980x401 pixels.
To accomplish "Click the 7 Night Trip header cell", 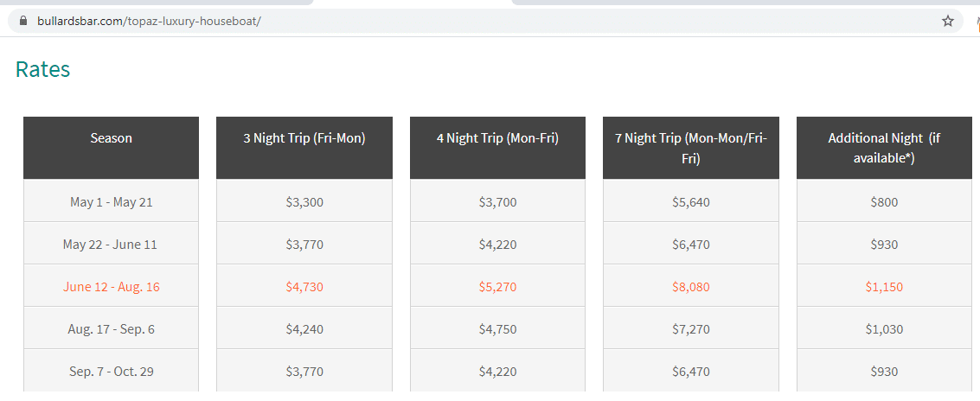I will 691,148.
